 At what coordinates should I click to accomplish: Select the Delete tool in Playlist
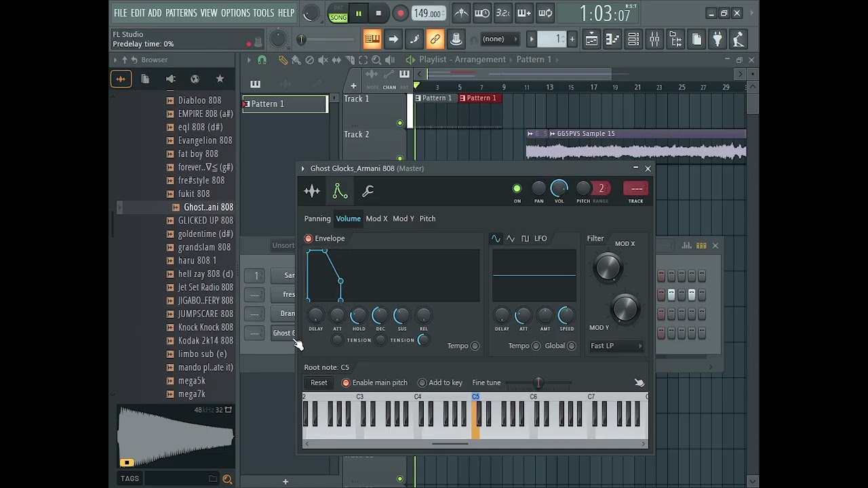(310, 60)
